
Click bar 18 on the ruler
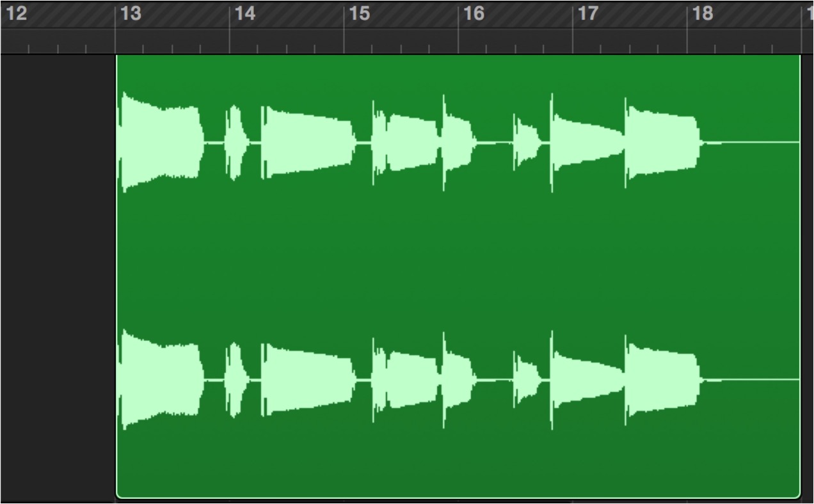click(x=703, y=14)
